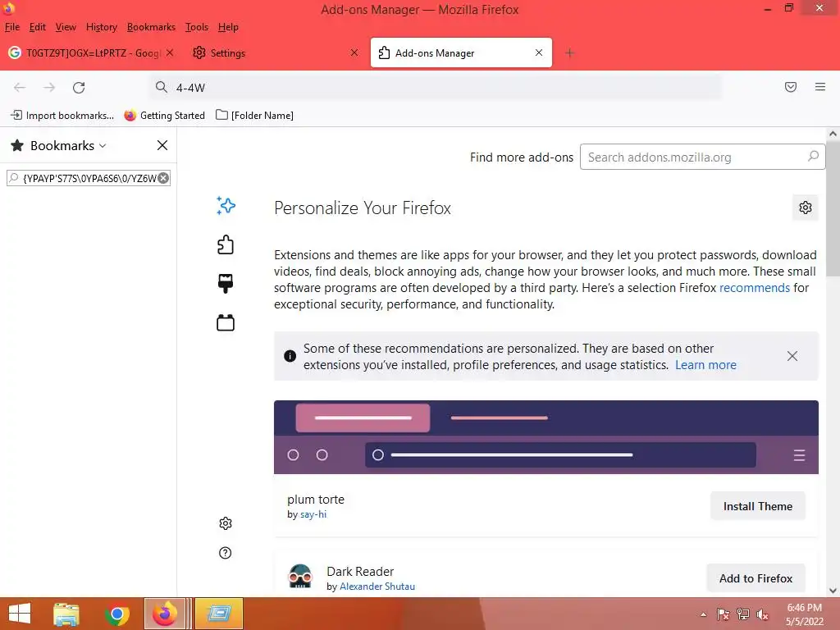840x630 pixels.
Task: Click Import bookmarks toolbar item
Action: (62, 115)
